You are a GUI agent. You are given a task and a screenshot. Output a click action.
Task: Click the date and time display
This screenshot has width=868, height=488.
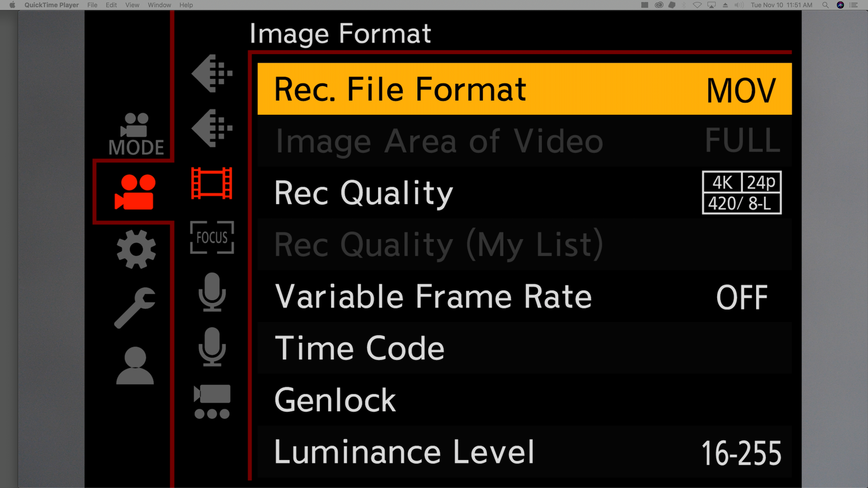[781, 5]
